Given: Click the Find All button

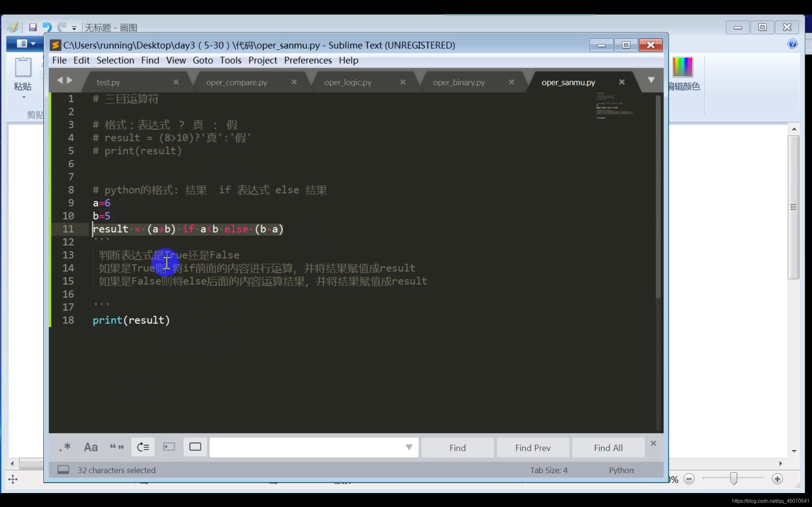Looking at the screenshot, I should click(608, 448).
